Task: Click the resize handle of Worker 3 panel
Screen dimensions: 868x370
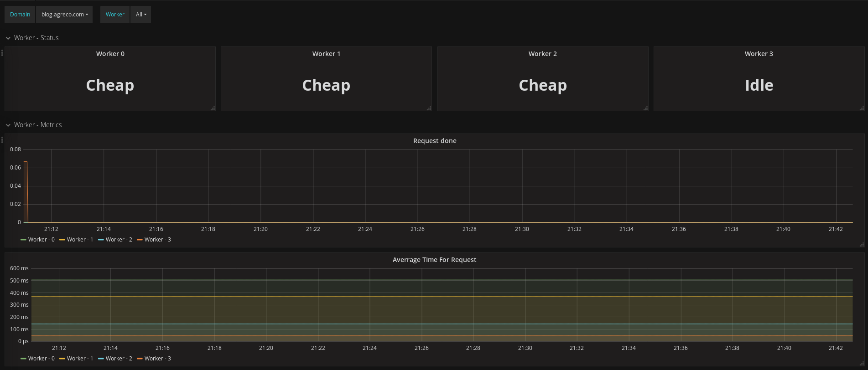Action: click(862, 108)
